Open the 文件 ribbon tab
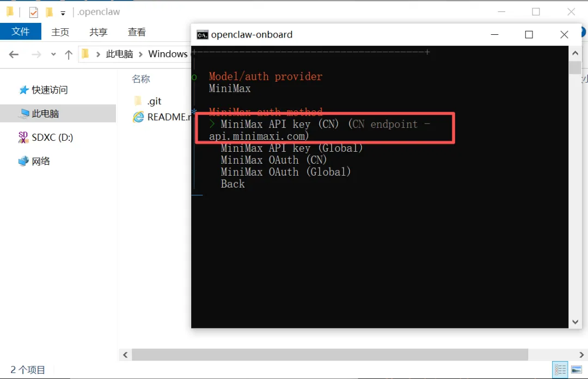This screenshot has width=588, height=379. (x=21, y=32)
